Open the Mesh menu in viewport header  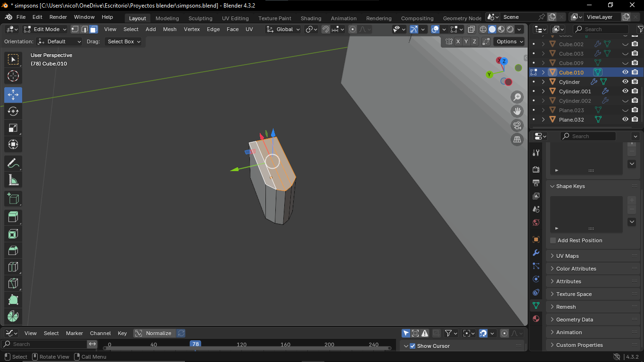point(170,29)
